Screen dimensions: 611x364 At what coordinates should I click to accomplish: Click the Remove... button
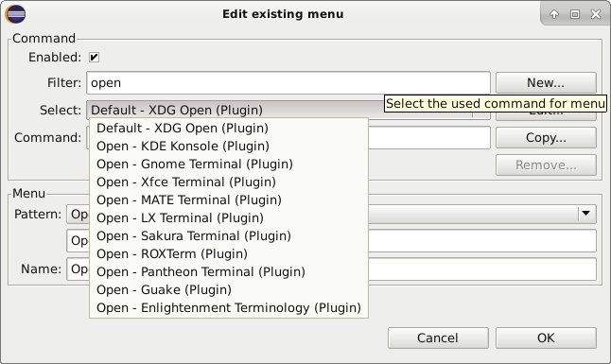click(x=546, y=165)
